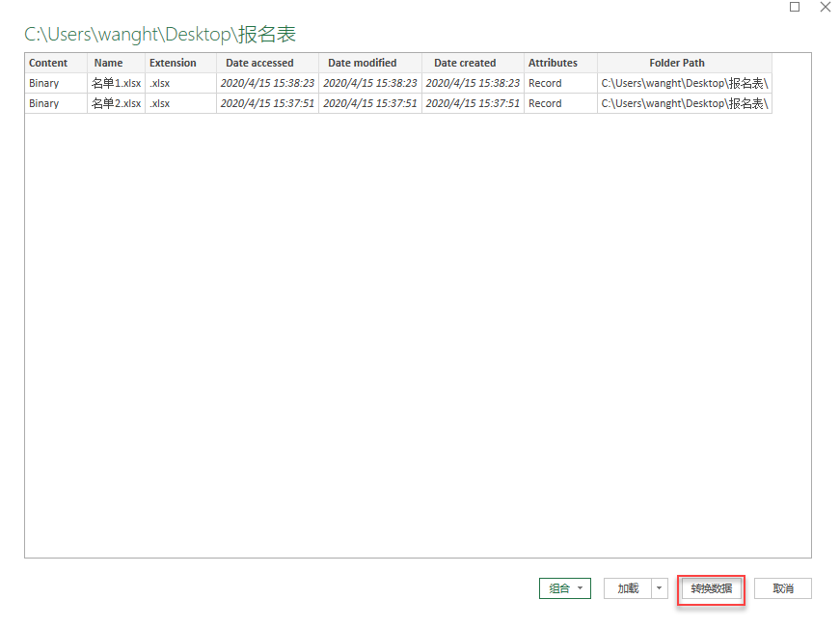Click .xlsx extension cell of 名单2.xlsx row
Viewport: 840px width, 627px height.
tap(180, 103)
